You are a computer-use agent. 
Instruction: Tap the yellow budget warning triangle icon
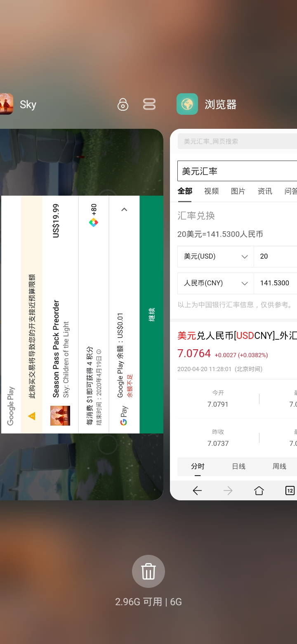[31, 416]
